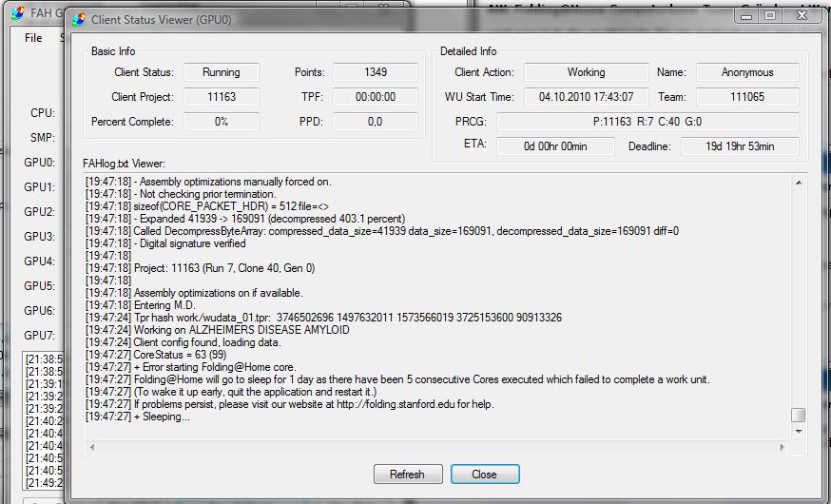Viewport: 831px width, 504px height.
Task: Click log line 'Called DecompressByteArray'
Action: point(382,231)
